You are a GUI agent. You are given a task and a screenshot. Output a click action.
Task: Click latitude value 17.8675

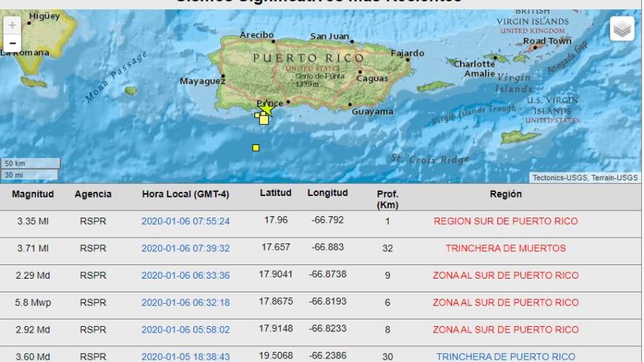(x=275, y=301)
